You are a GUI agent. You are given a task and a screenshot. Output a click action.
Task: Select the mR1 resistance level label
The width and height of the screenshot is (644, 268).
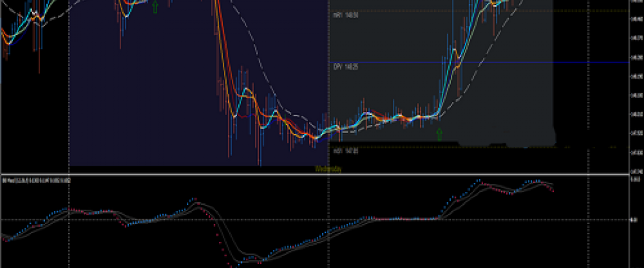345,16
